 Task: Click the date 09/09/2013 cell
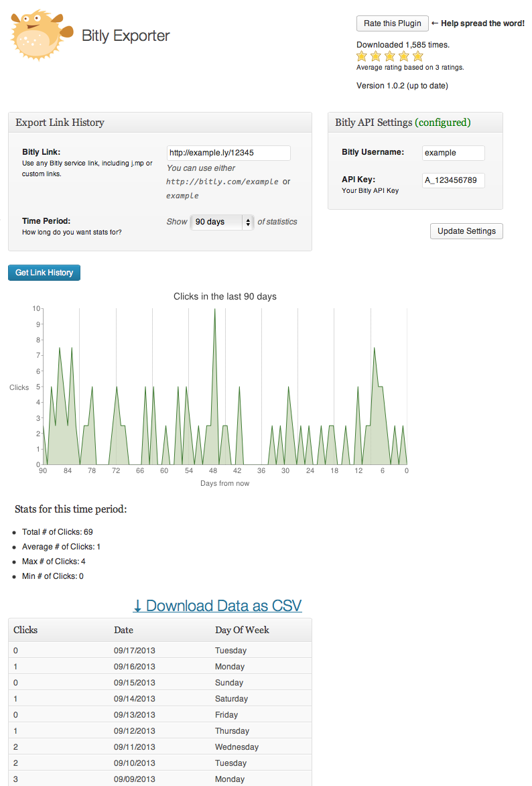[x=135, y=779]
